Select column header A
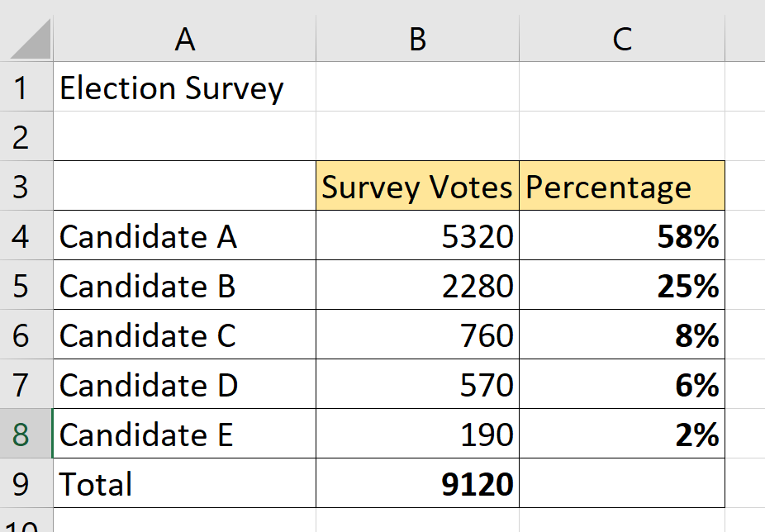This screenshot has width=765, height=532. pyautogui.click(x=183, y=37)
